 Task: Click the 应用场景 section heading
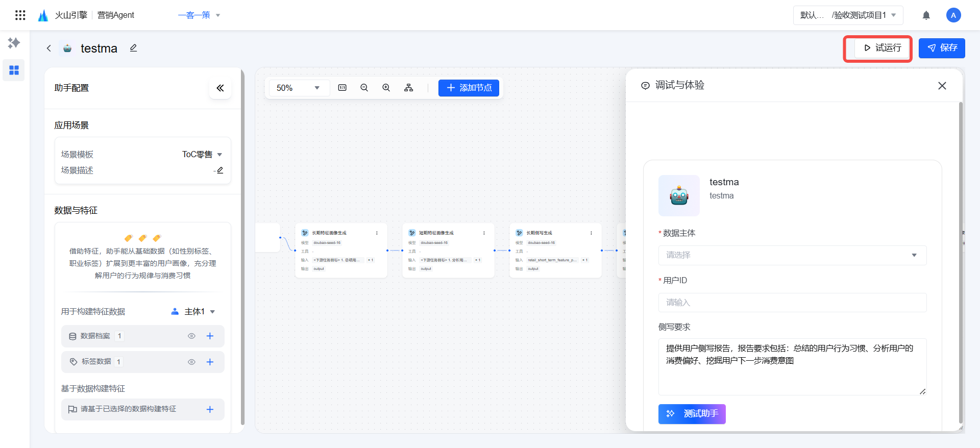tap(71, 126)
